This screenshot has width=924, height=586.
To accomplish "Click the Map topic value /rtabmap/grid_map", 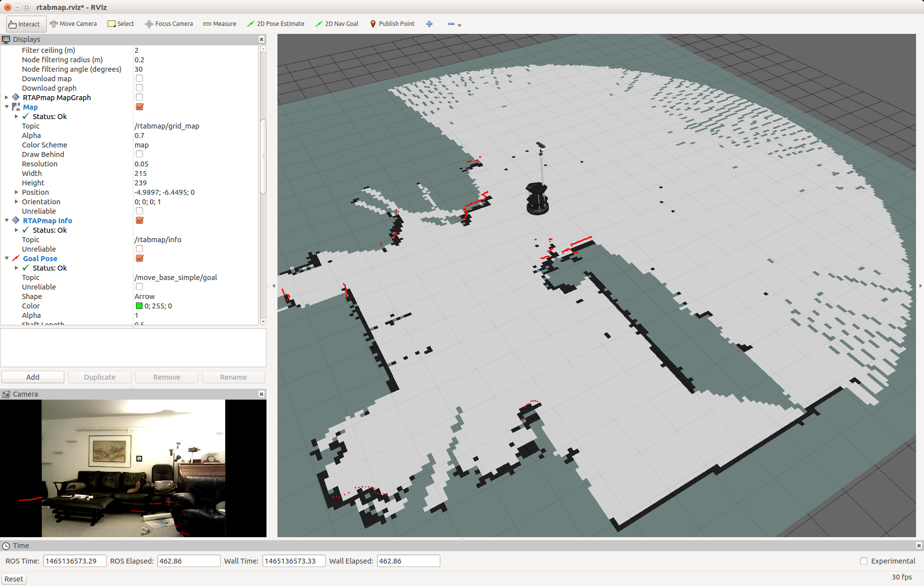I will (x=167, y=126).
